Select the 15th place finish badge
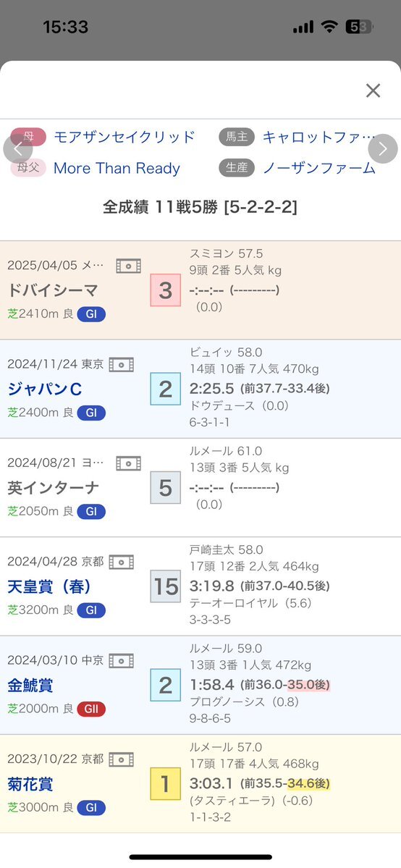This screenshot has height=868, width=401. coord(166,586)
